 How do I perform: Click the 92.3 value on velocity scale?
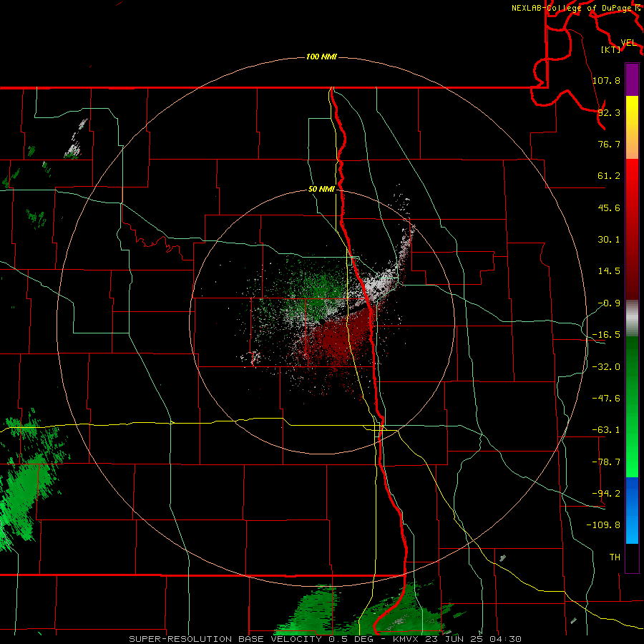609,112
